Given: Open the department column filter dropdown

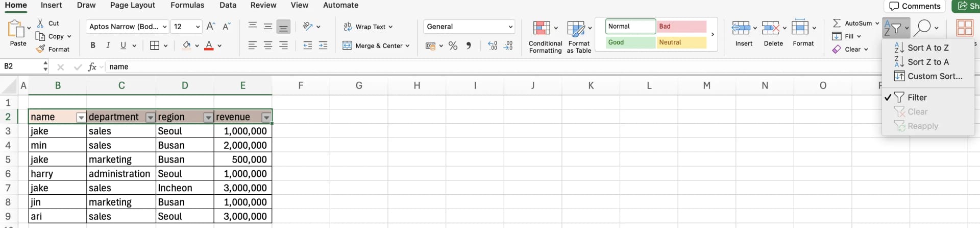Looking at the screenshot, I should pos(150,118).
